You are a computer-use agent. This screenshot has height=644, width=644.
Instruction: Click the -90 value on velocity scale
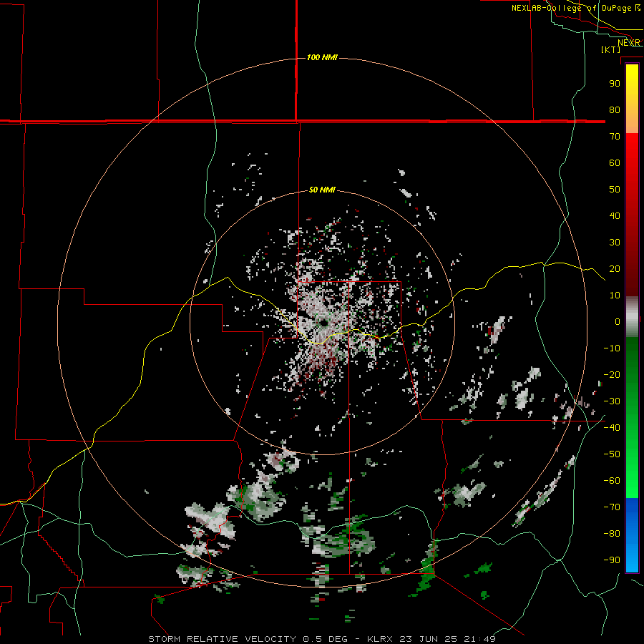pyautogui.click(x=612, y=560)
